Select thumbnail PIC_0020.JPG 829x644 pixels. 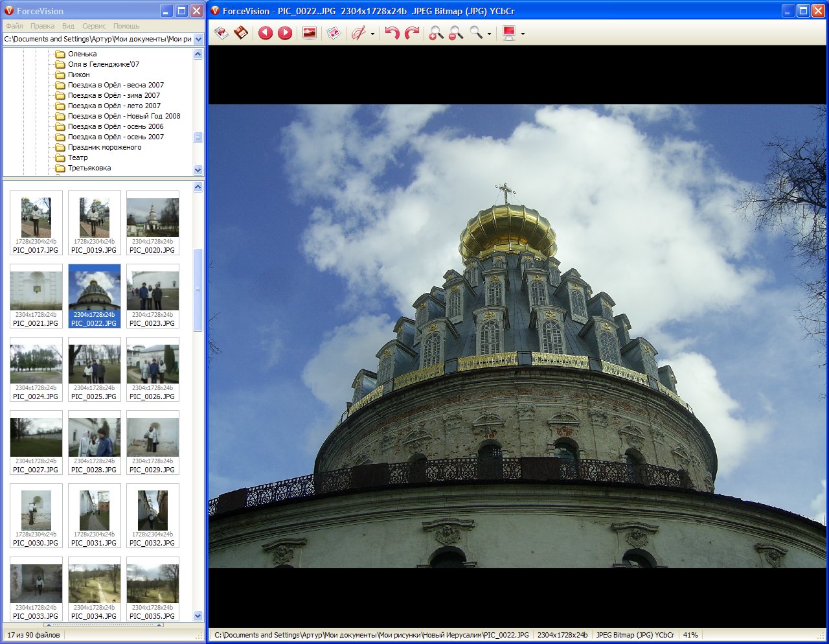(x=153, y=223)
